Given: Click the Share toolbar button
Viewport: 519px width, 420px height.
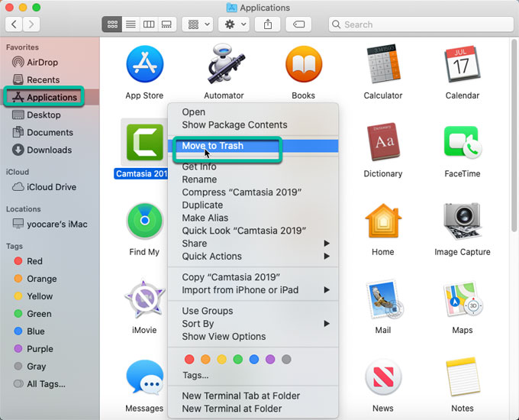Looking at the screenshot, I should tap(268, 24).
